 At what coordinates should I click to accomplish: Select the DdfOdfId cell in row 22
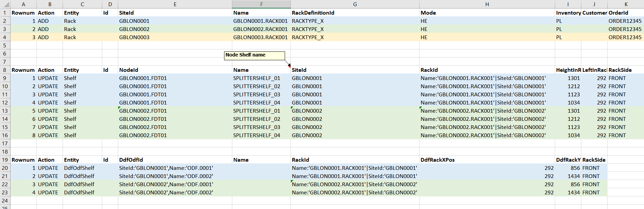click(175, 184)
